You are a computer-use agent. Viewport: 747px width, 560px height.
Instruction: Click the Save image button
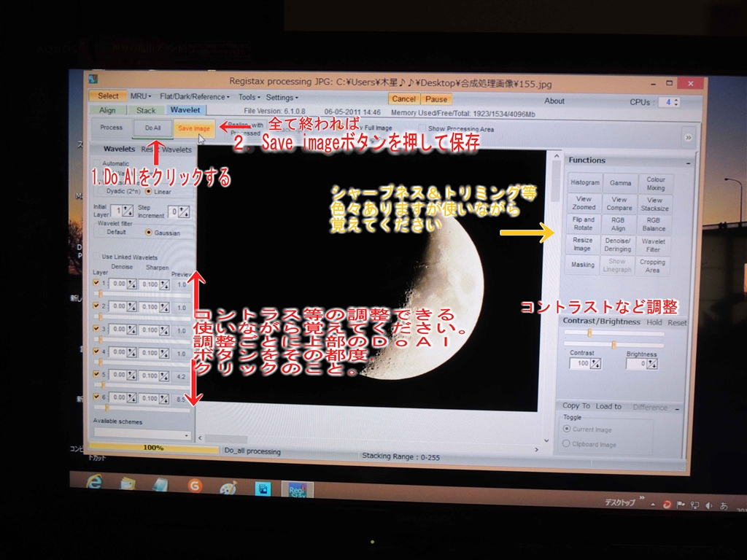(x=194, y=128)
